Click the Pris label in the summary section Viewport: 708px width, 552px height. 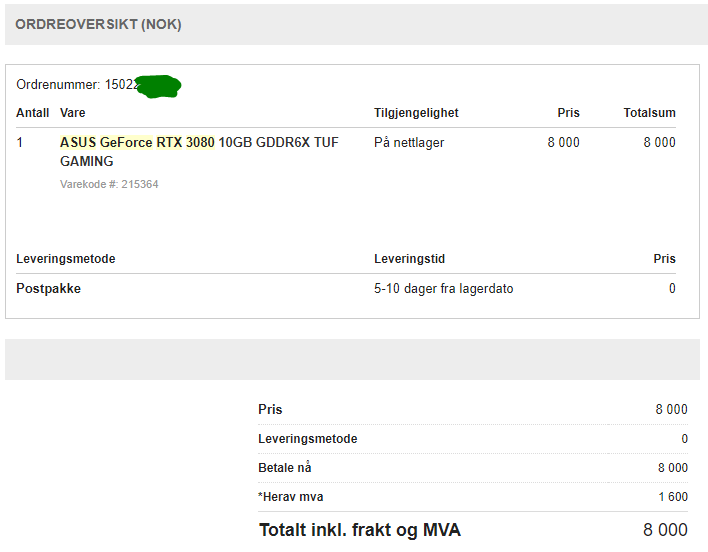(x=270, y=409)
